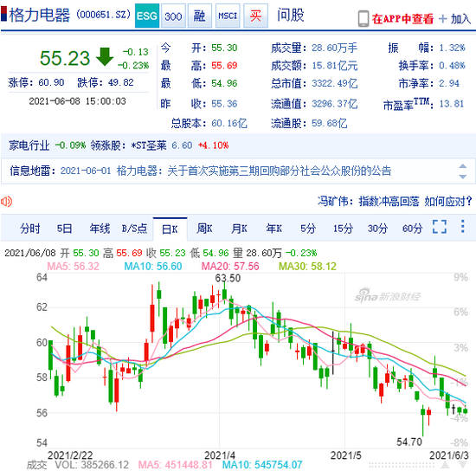Click the 2021/5 date axis label
Viewport: 476px width, 471px height.
pyautogui.click(x=346, y=455)
